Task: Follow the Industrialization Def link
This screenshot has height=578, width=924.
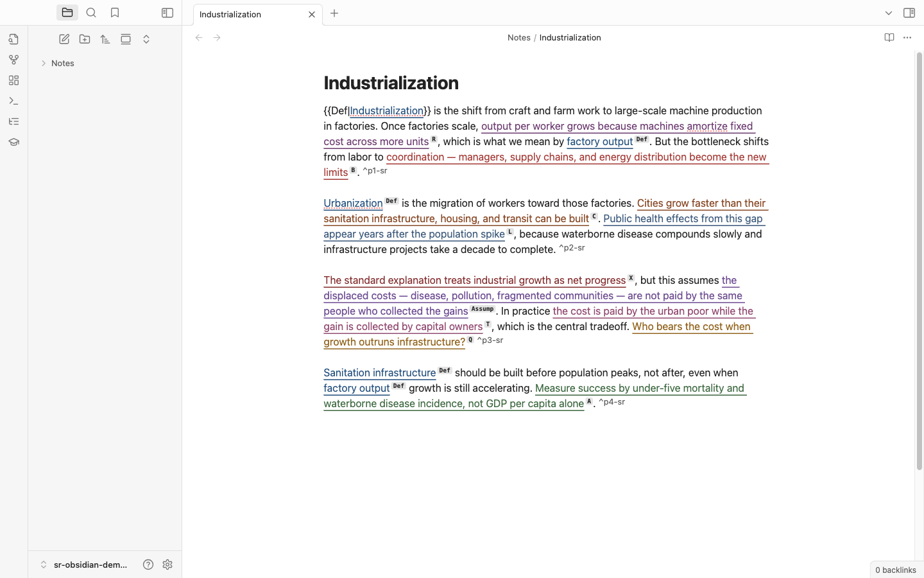Action: tap(386, 111)
